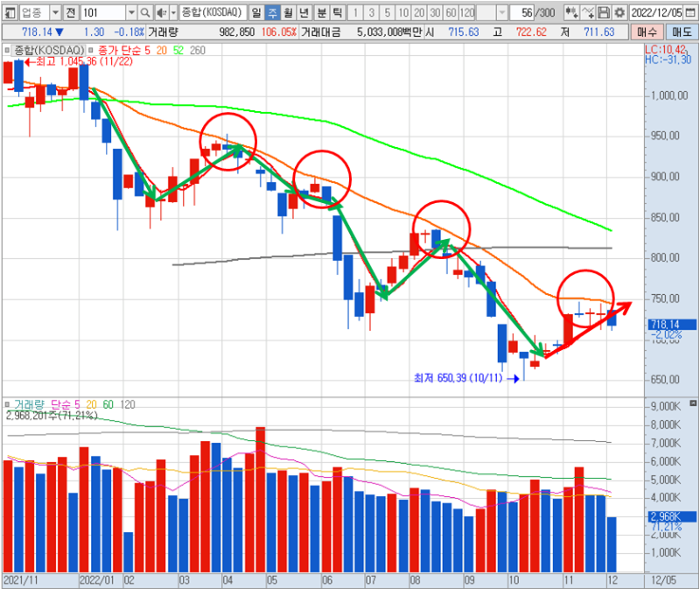700x589 pixels.
Task: Click the LC:10.42 indicator text
Action: (x=665, y=50)
